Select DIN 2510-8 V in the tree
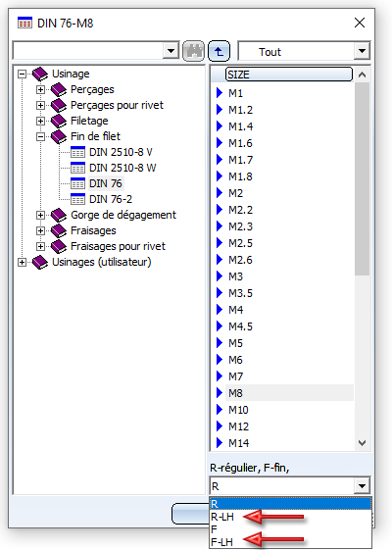The image size is (392, 550). pos(121,152)
